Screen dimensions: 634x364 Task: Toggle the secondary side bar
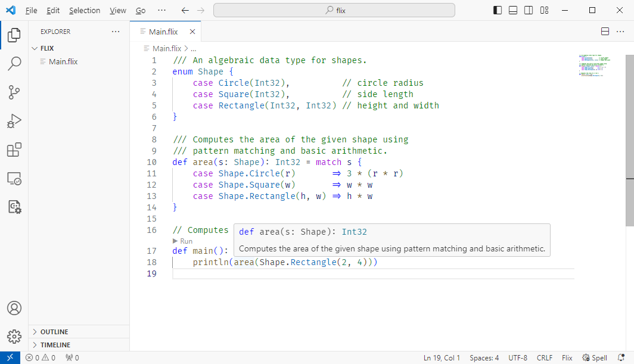point(529,11)
